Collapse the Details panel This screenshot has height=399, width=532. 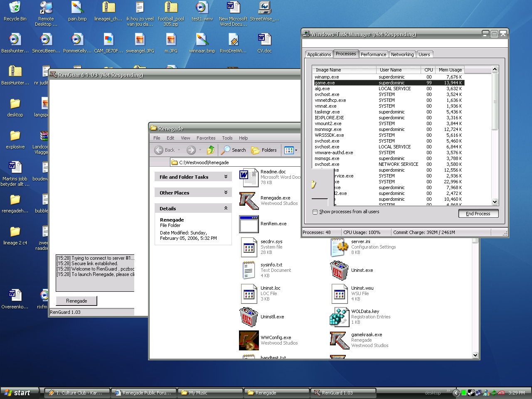(x=226, y=208)
